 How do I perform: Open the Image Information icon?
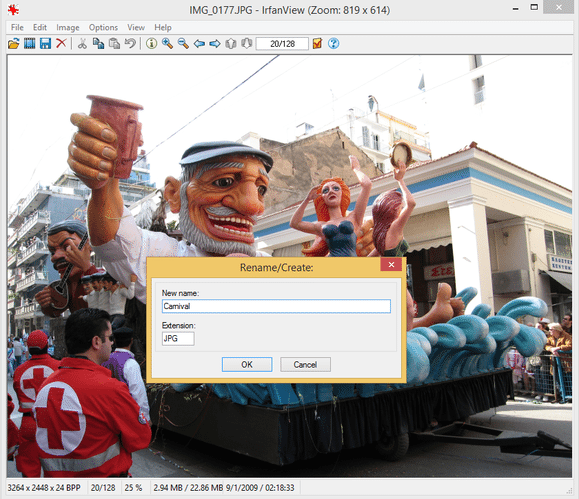pyautogui.click(x=151, y=44)
